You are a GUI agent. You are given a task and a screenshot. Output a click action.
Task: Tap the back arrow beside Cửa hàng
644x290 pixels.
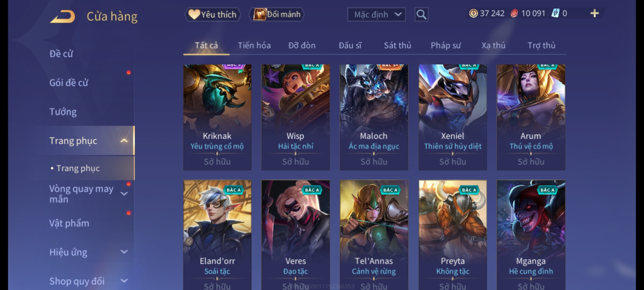pos(62,17)
